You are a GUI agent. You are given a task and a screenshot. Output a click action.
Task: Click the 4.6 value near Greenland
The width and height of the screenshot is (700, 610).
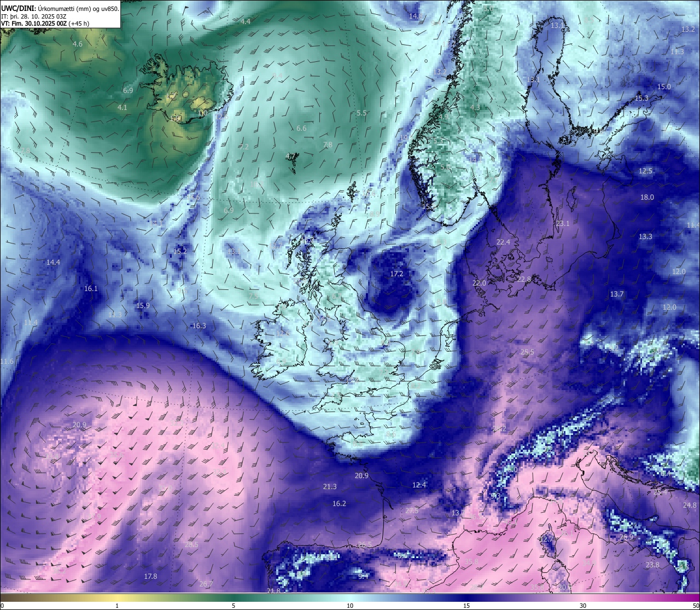(78, 44)
